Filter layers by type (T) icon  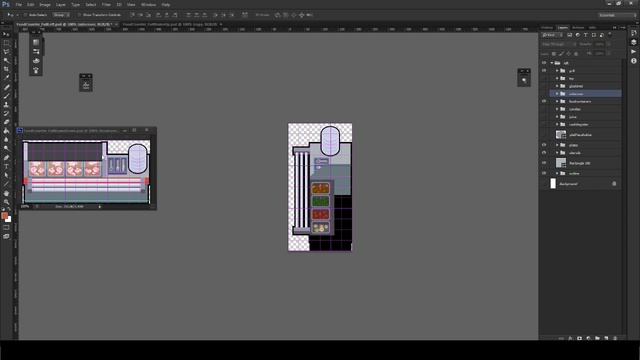[585, 35]
